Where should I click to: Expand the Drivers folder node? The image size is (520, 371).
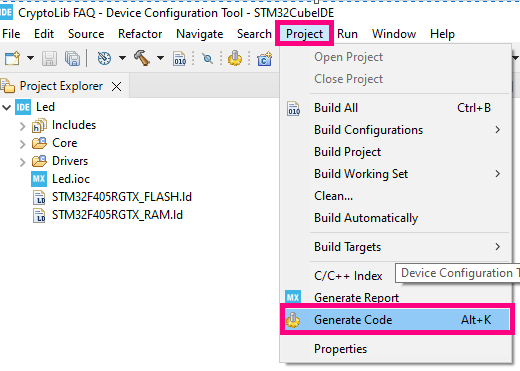tap(22, 162)
